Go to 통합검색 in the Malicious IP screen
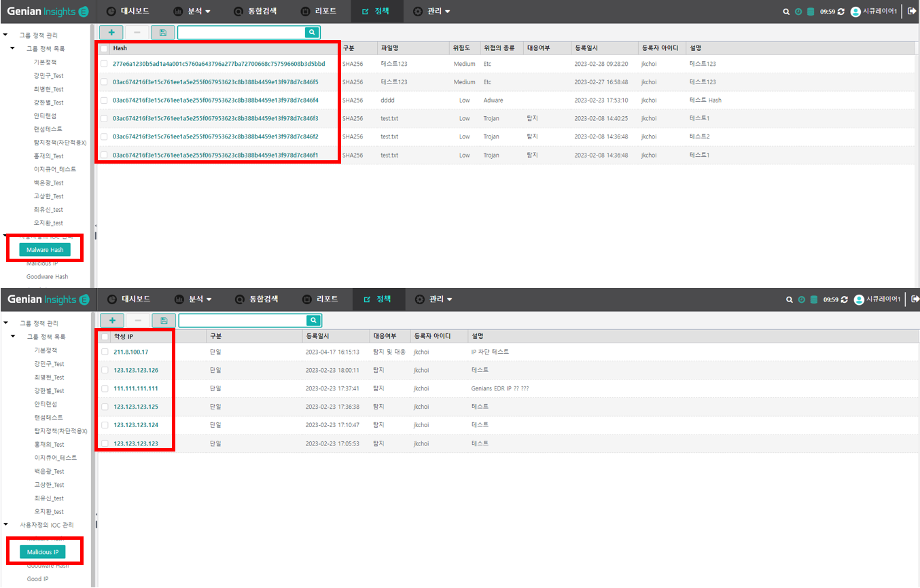The width and height of the screenshot is (920, 588). (x=256, y=299)
